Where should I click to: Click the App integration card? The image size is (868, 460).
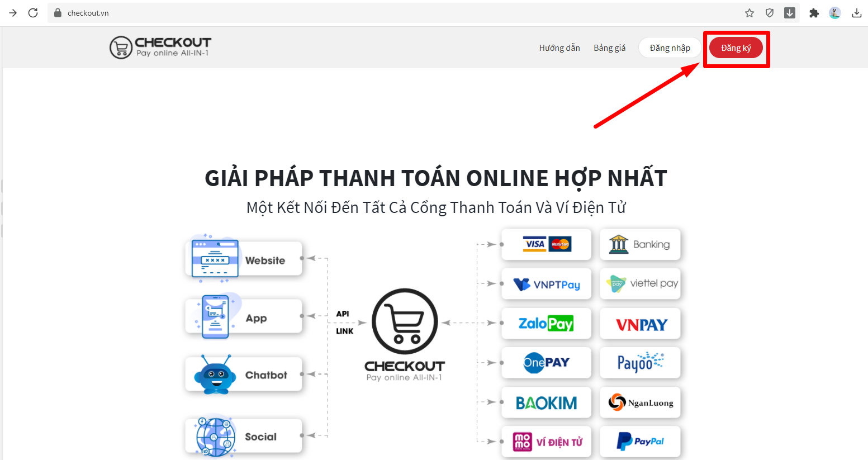click(244, 317)
